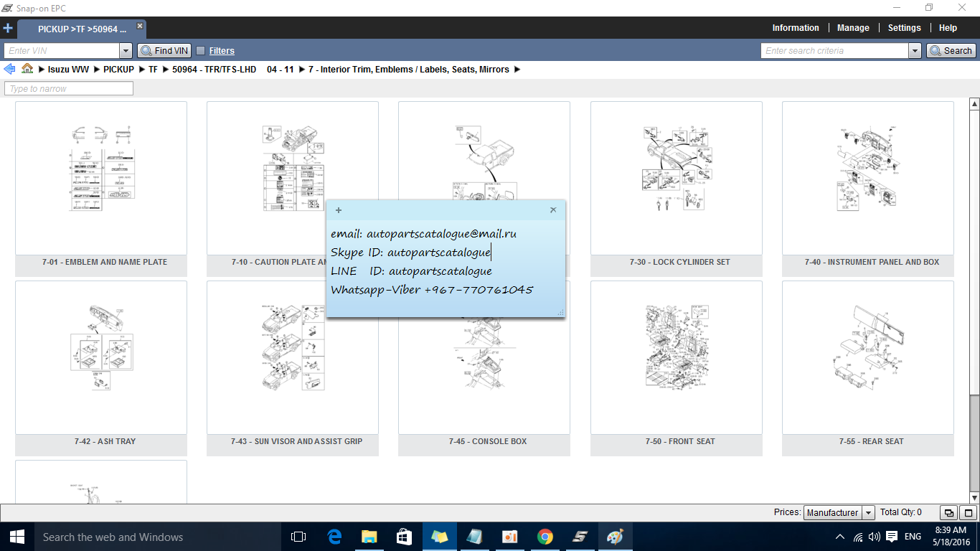
Task: Click the email line in sticky note
Action: [423, 234]
